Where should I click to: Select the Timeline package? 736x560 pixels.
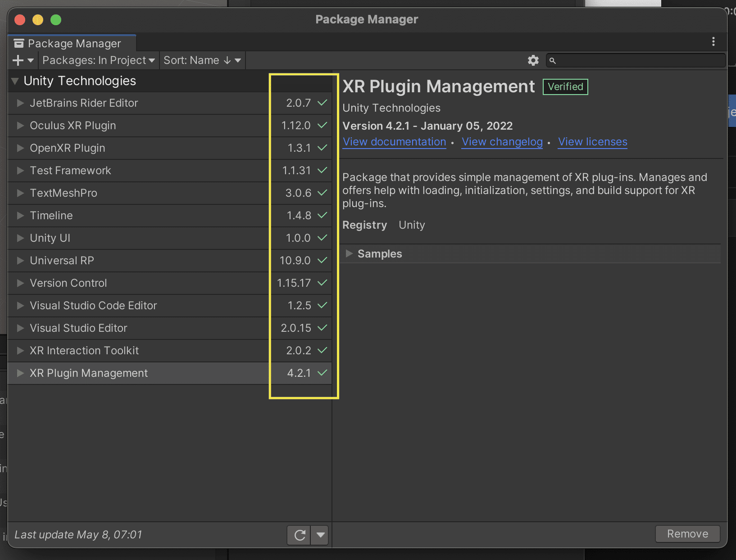coord(169,216)
